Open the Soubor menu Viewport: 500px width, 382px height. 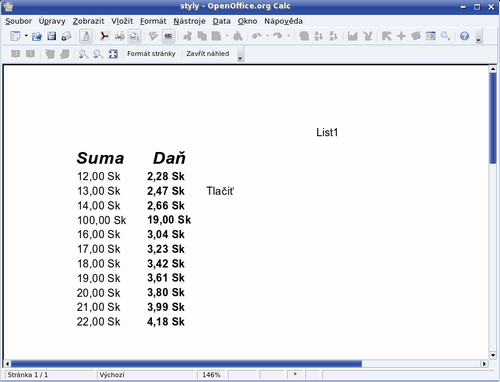point(19,21)
